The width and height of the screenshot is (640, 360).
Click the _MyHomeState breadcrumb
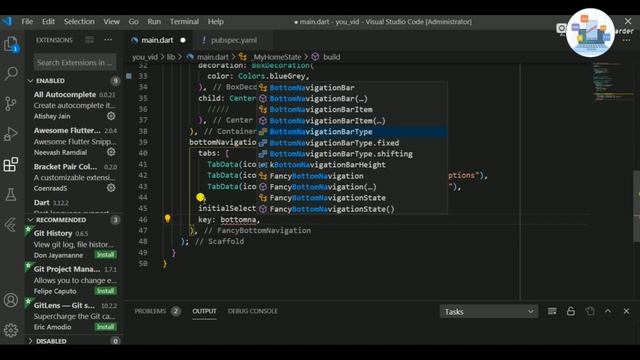[x=277, y=57]
